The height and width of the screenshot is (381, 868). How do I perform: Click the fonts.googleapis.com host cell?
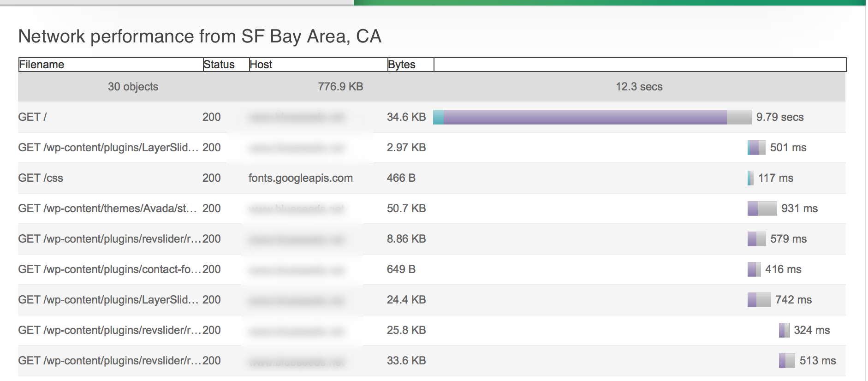[300, 178]
